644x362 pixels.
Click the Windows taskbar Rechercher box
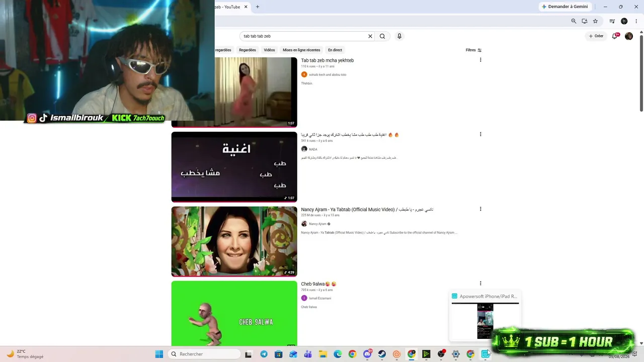click(204, 354)
